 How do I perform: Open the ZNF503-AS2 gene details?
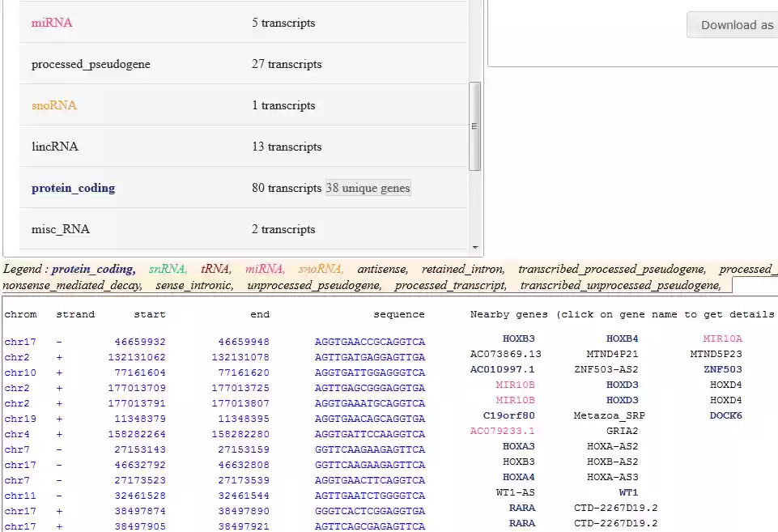pyautogui.click(x=606, y=369)
